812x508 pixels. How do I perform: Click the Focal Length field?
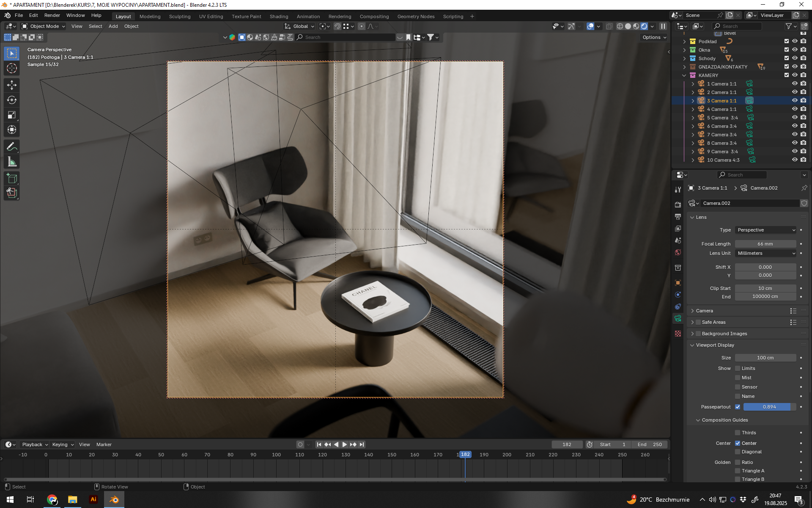[765, 244]
